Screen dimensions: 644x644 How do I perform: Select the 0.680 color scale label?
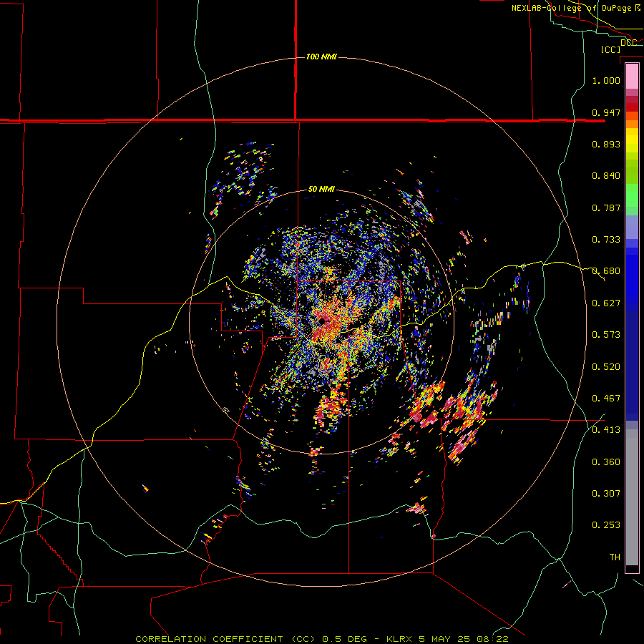pyautogui.click(x=606, y=271)
